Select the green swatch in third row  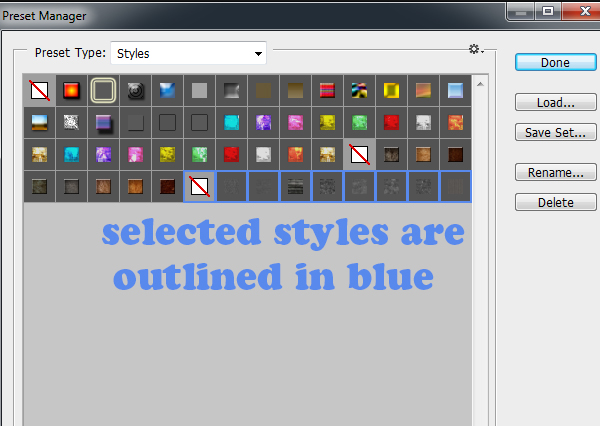pyautogui.click(x=199, y=155)
